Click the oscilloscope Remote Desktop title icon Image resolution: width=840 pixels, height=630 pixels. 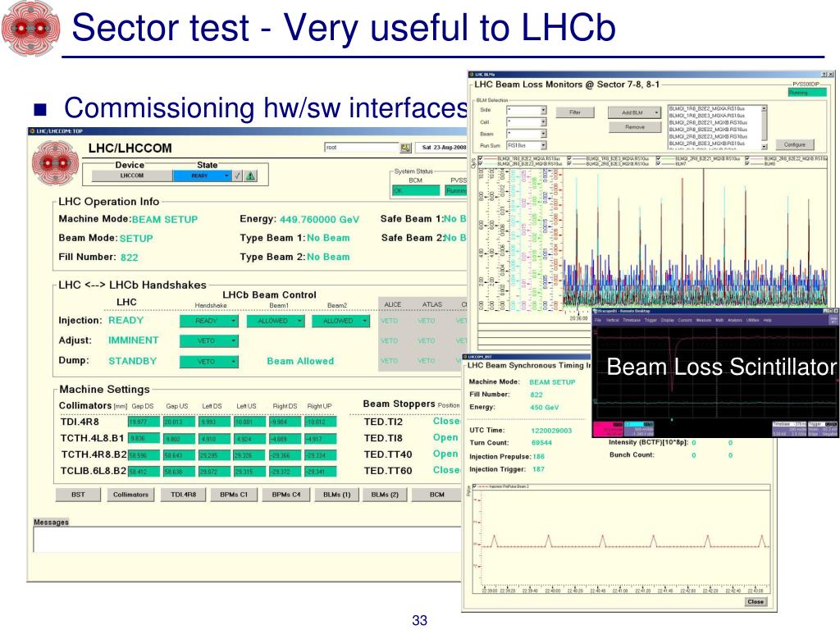596,311
